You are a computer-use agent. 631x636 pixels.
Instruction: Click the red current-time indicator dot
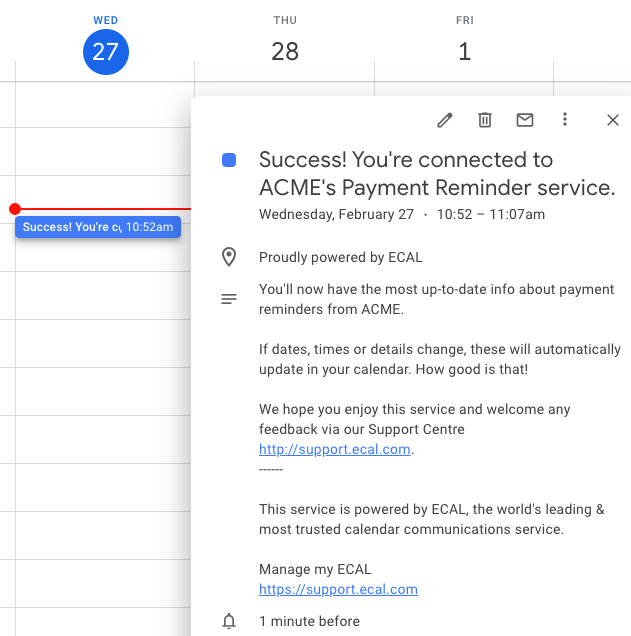[x=14, y=209]
